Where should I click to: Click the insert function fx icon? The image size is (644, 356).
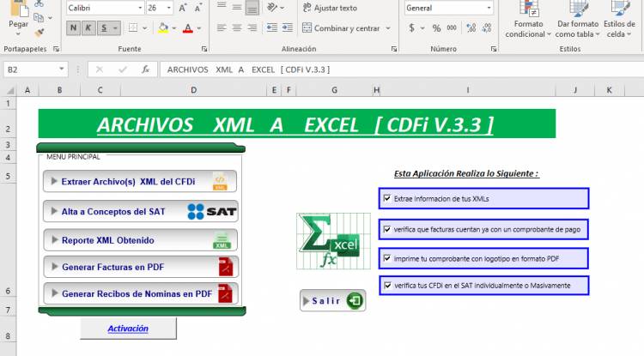145,69
